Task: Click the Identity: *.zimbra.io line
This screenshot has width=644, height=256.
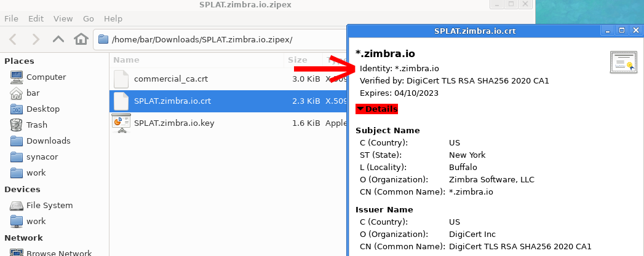Action: pos(399,68)
